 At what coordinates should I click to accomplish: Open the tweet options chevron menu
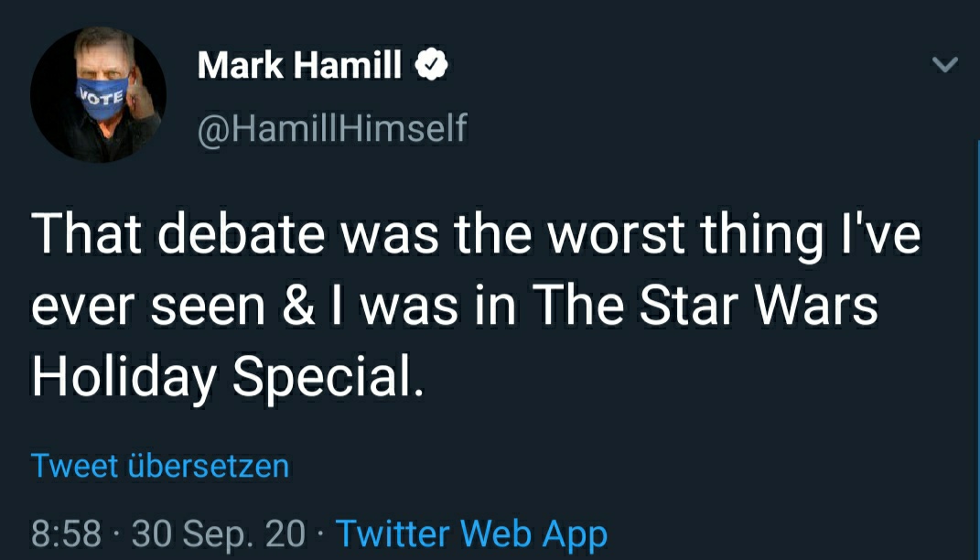(x=945, y=65)
